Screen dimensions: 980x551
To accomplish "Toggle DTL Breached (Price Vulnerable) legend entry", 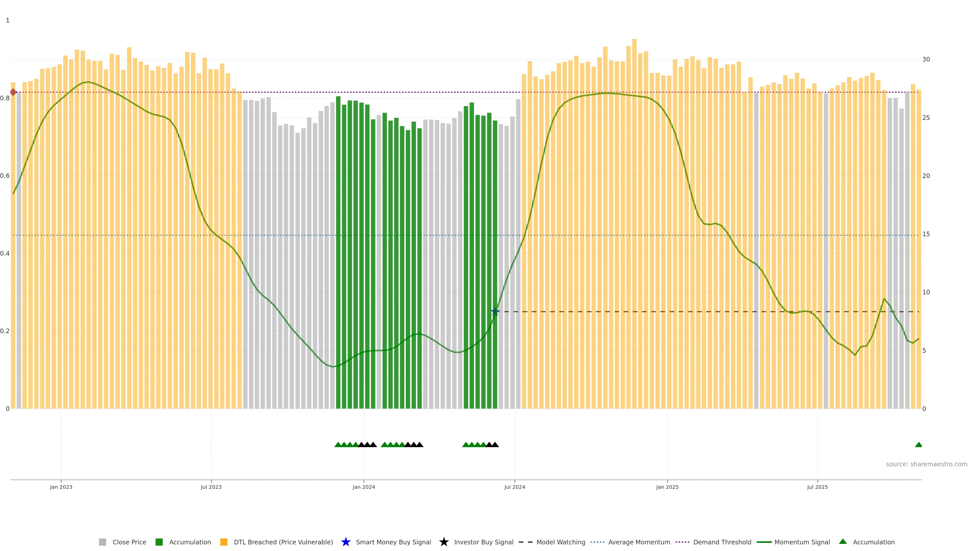I will tap(283, 542).
